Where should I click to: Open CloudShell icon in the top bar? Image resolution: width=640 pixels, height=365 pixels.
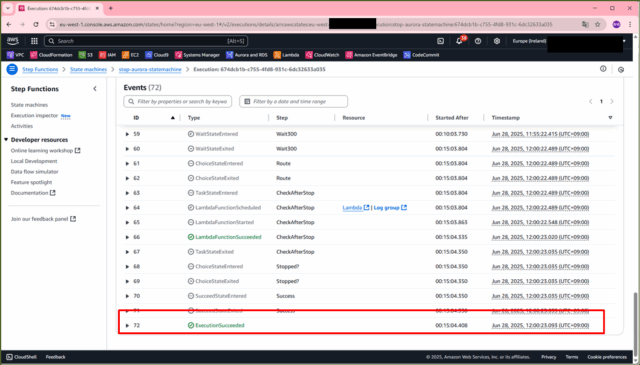coord(440,41)
